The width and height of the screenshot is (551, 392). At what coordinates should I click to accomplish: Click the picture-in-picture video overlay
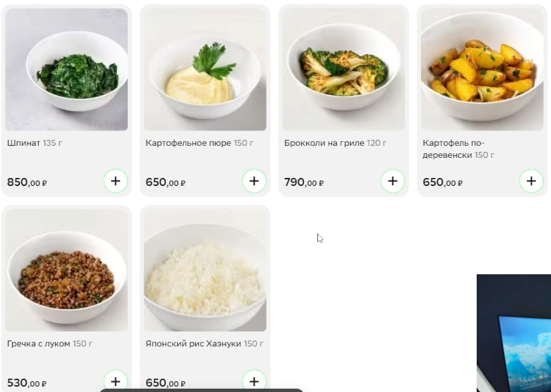click(x=514, y=333)
